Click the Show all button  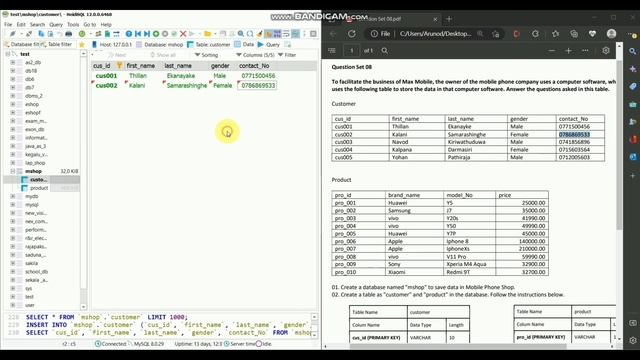(163, 55)
